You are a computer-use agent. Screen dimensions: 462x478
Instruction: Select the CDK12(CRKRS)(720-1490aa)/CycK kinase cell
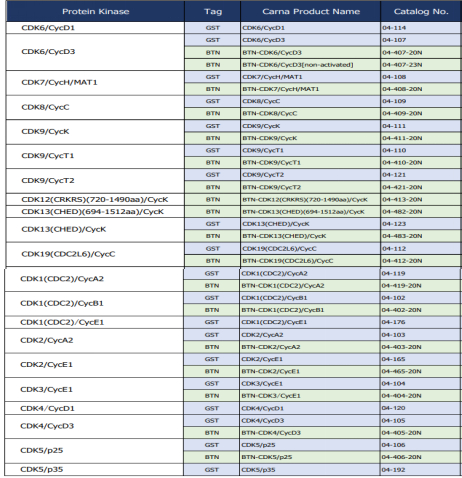[x=95, y=199]
